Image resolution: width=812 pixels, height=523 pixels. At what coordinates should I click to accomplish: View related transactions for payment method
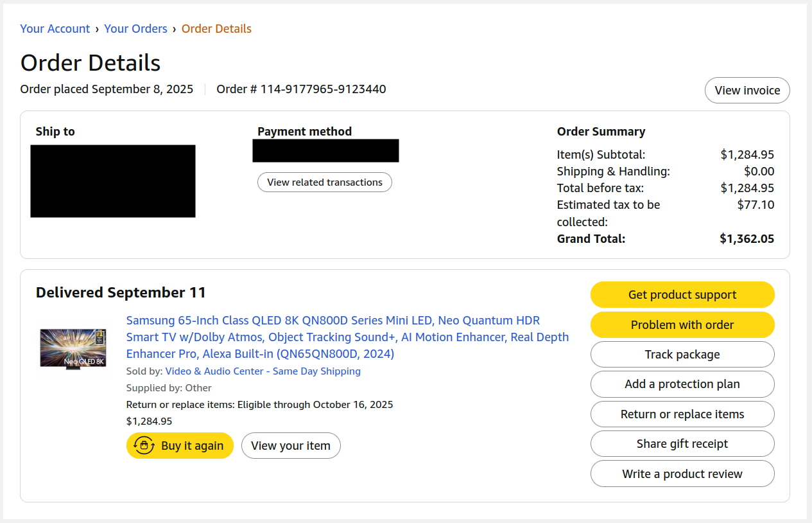[x=324, y=182]
